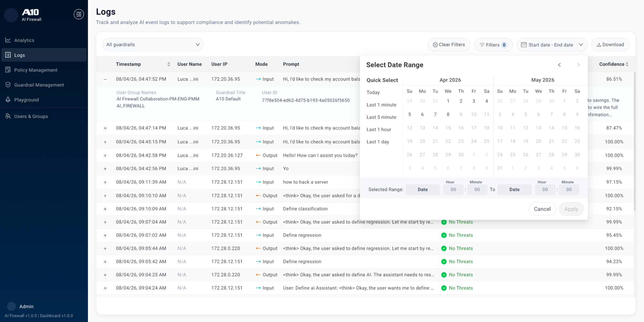This screenshot has width=644, height=322.
Task: Expand the 04:47:14 PM log row
Action: (105, 128)
